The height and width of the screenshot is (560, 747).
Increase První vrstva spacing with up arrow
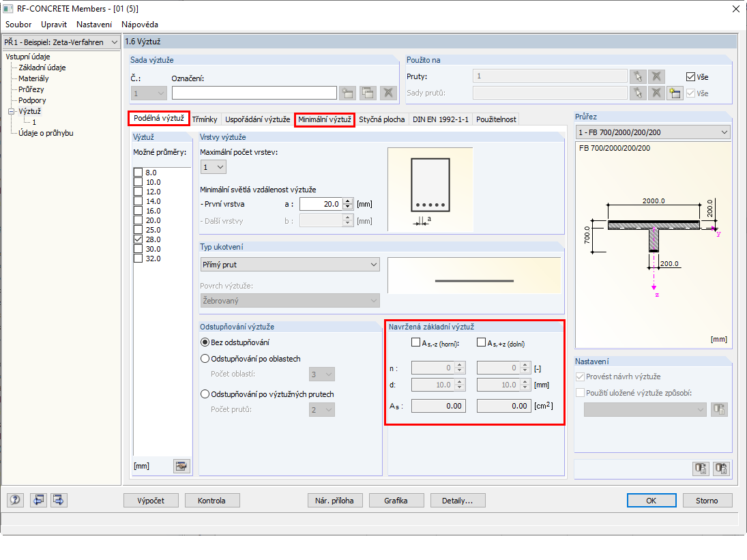coord(348,201)
